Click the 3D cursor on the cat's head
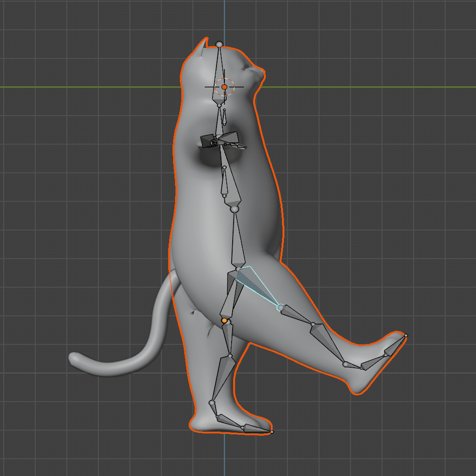This screenshot has height=476, width=476. [x=224, y=87]
